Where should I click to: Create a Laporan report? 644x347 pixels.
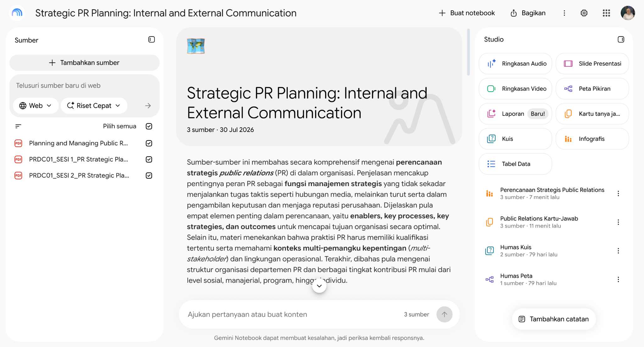point(515,114)
